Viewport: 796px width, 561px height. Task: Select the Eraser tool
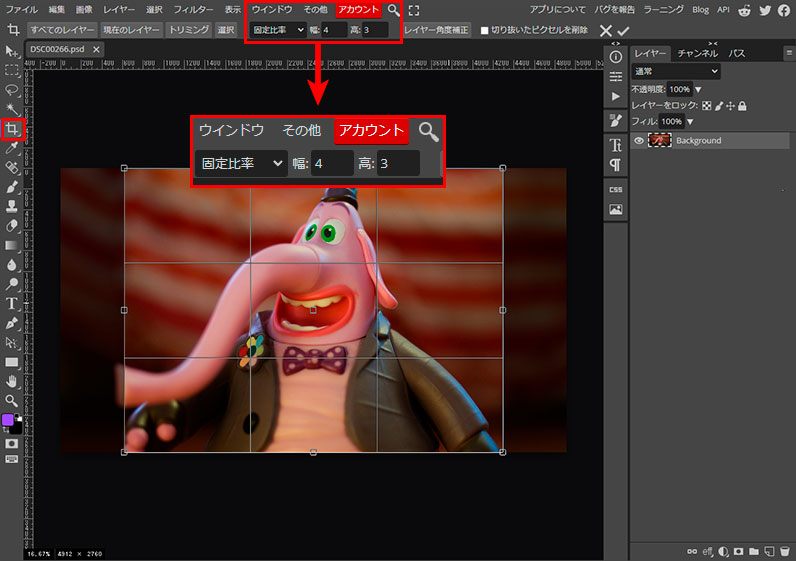pyautogui.click(x=11, y=225)
